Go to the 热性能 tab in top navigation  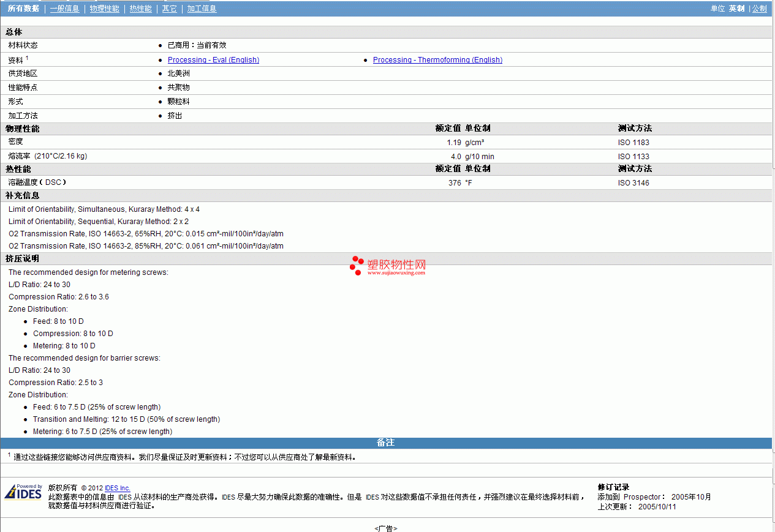click(x=140, y=9)
